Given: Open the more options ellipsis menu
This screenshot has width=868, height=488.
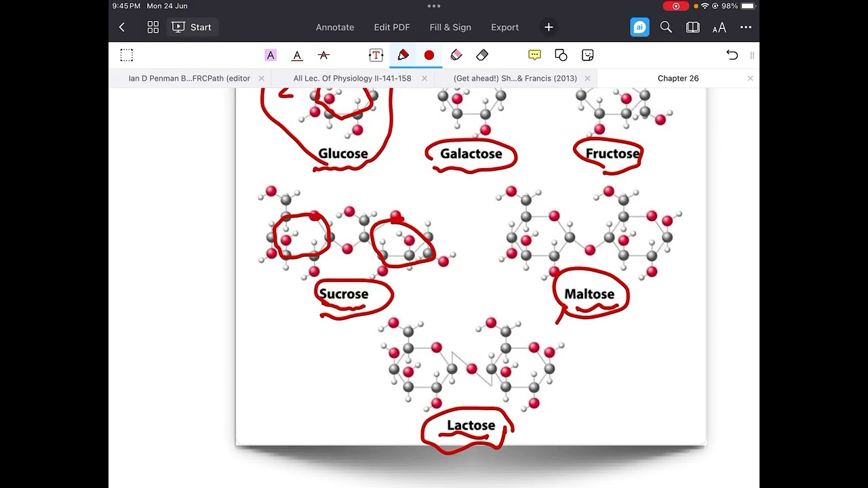Looking at the screenshot, I should click(746, 27).
